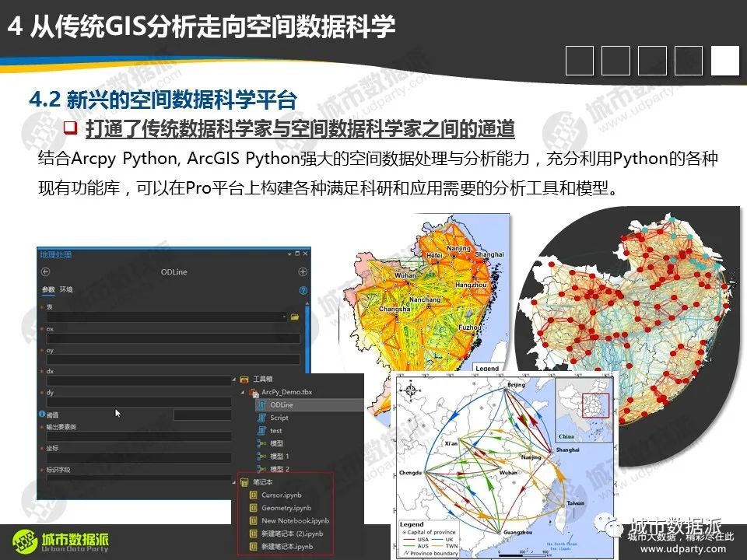
Task: Click the Geoprocessing pane vertical scrollbar
Action: pos(307,338)
